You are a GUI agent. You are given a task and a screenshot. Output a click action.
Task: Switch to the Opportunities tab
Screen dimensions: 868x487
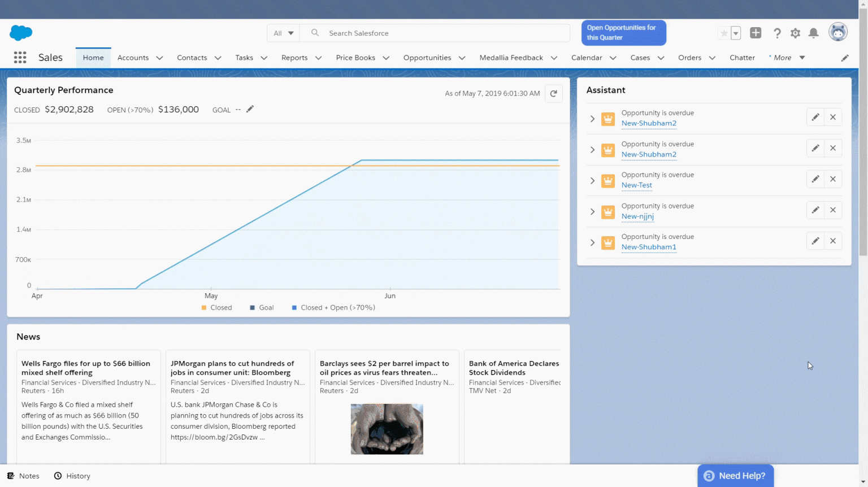[427, 58]
